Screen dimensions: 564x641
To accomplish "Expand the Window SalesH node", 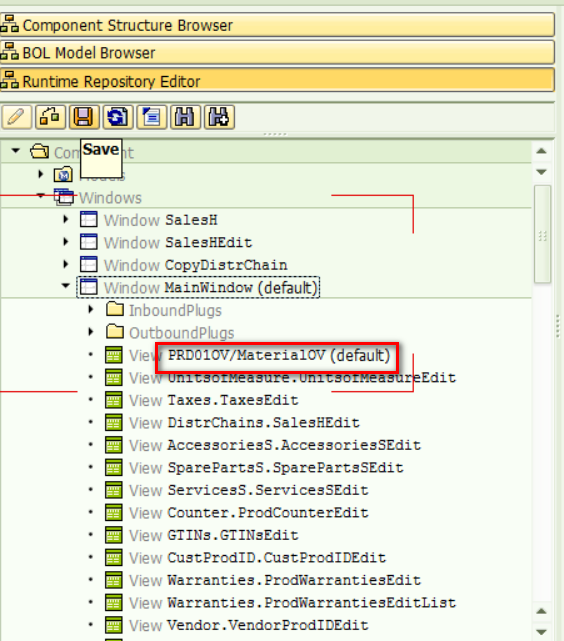I will 66,220.
